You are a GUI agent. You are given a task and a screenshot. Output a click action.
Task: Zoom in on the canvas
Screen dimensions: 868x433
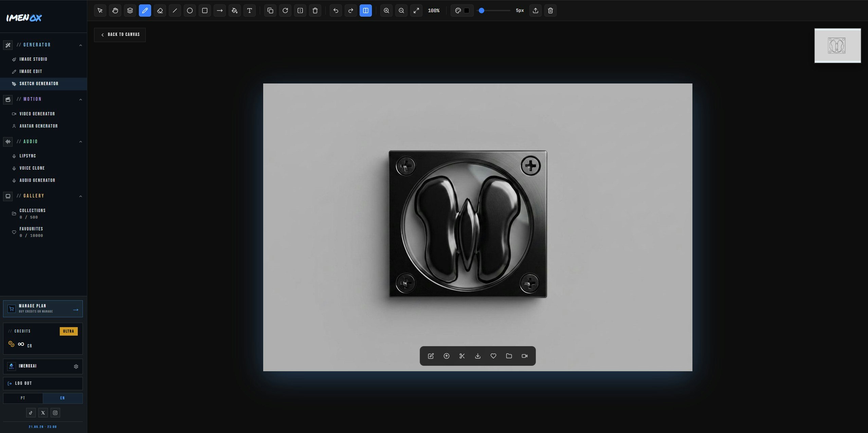386,11
